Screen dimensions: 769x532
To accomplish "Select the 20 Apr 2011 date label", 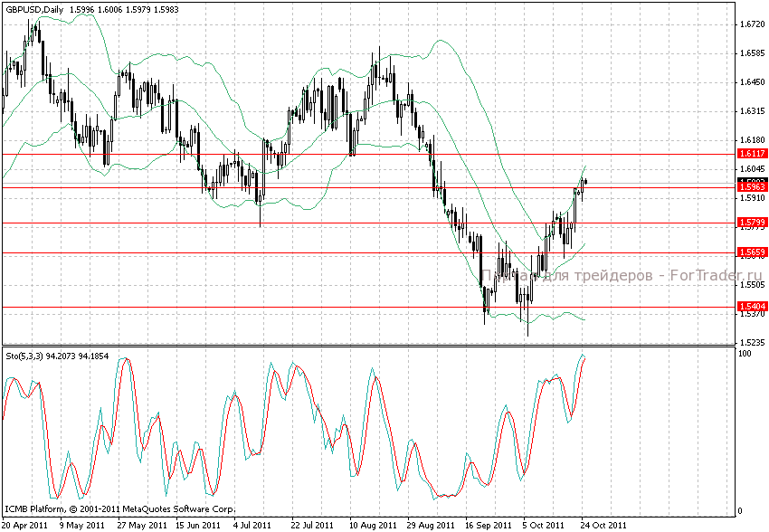I will tap(25, 524).
